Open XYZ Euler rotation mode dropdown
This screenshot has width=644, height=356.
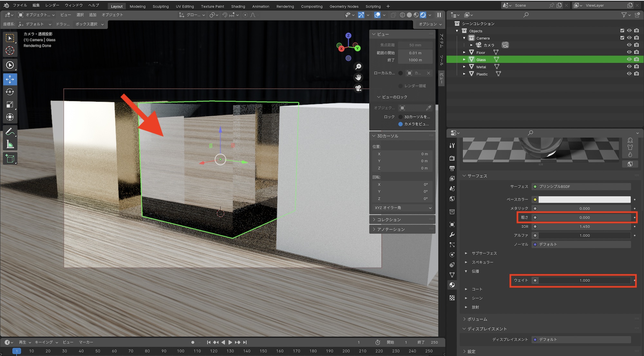click(402, 208)
